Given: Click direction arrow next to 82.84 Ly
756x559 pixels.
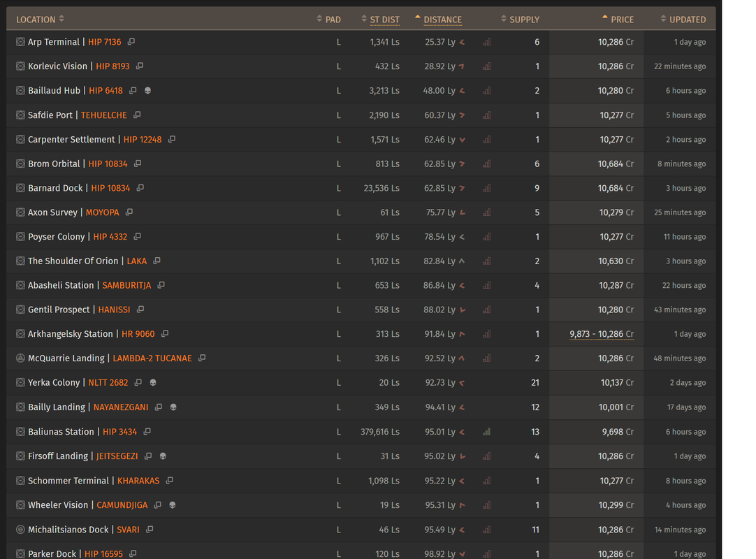Looking at the screenshot, I should [462, 261].
